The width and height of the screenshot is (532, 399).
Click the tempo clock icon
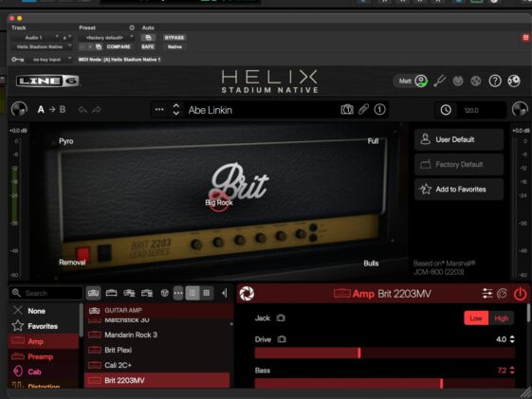[x=446, y=110]
